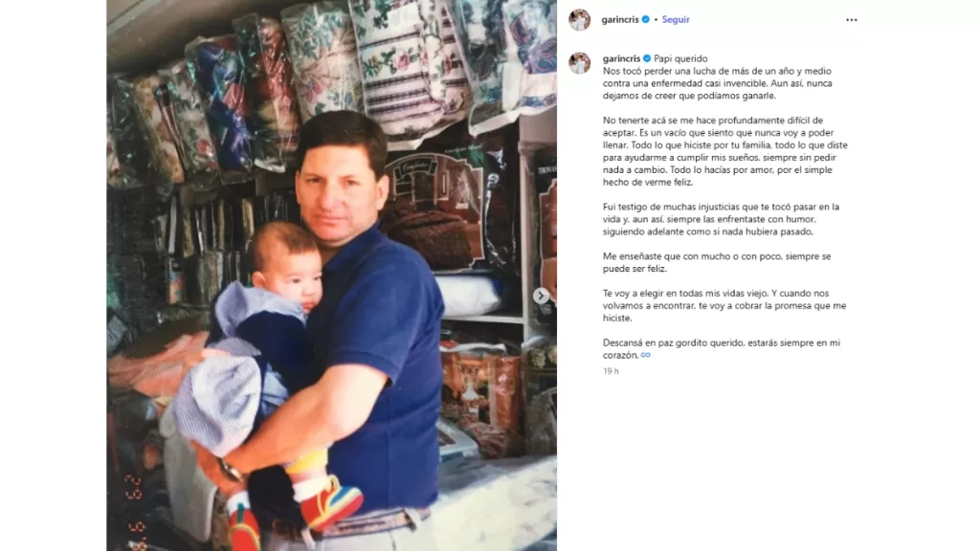This screenshot has height=551, width=980.
Task: Click closing line Descansá en paz gordito
Action: (722, 348)
